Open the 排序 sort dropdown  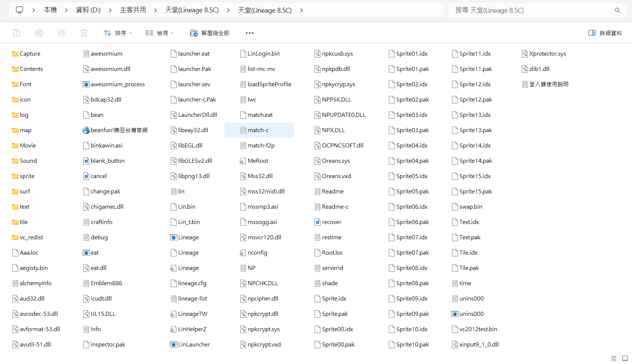pos(118,33)
